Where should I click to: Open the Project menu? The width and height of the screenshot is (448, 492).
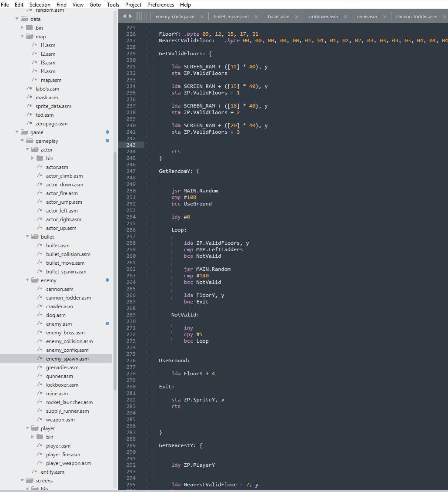point(133,5)
